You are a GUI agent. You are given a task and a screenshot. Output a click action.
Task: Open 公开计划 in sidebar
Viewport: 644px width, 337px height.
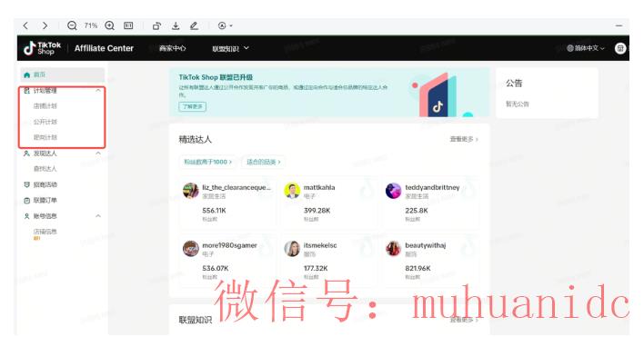[45, 122]
